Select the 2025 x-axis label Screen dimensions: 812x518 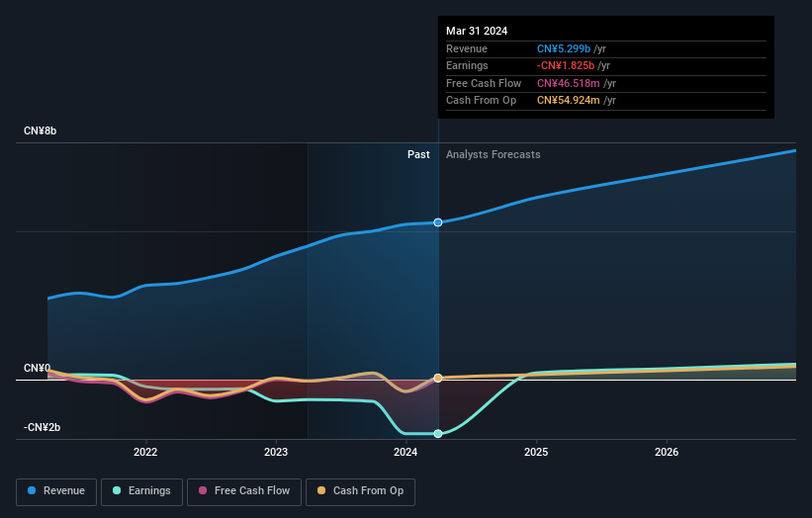(x=536, y=453)
